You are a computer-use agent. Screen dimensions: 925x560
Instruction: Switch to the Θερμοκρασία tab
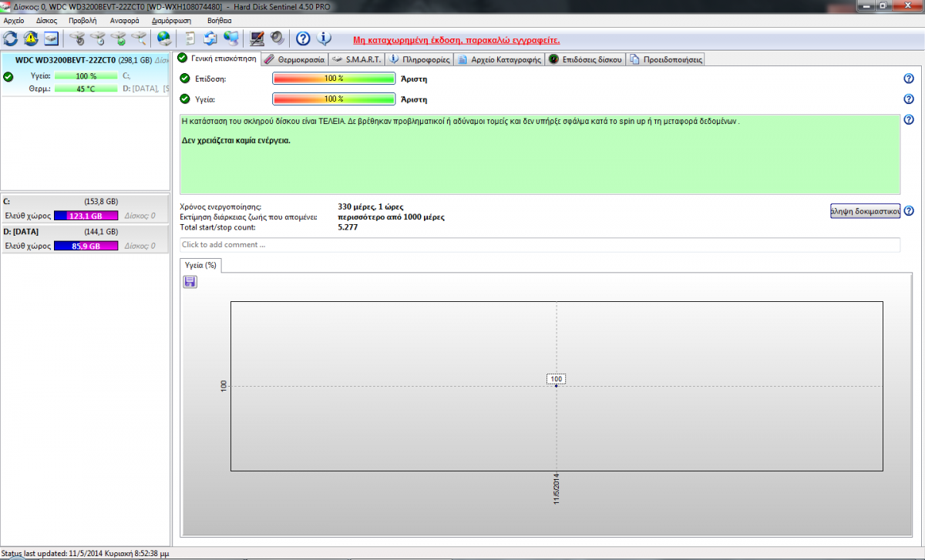click(294, 59)
